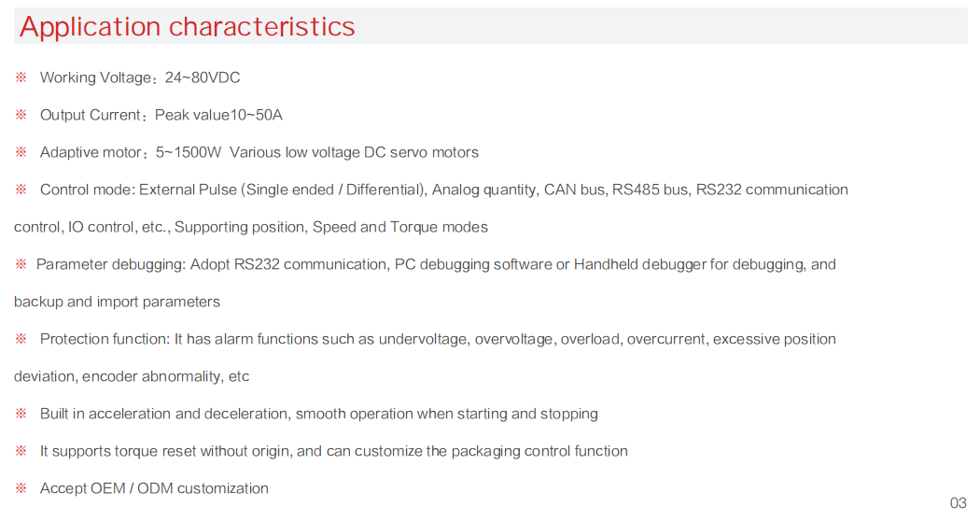This screenshot has width=980, height=521.
Task: Click the Speed and Torque modes text
Action: [399, 227]
